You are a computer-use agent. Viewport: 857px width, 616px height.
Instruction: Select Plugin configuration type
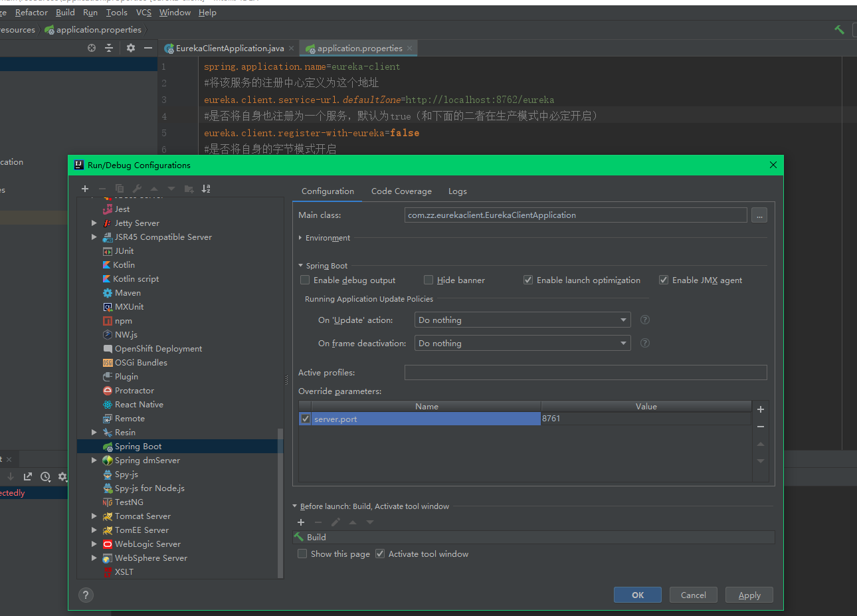pos(126,377)
